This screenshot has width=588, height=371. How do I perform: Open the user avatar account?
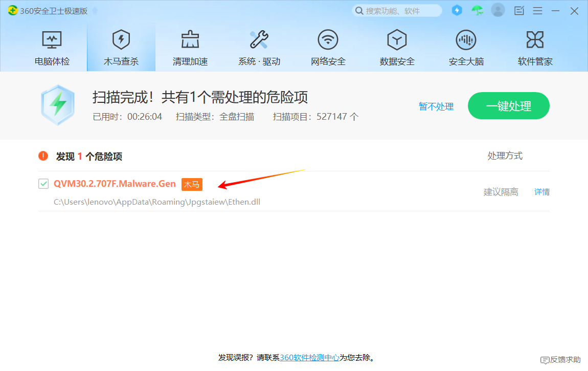(x=498, y=11)
